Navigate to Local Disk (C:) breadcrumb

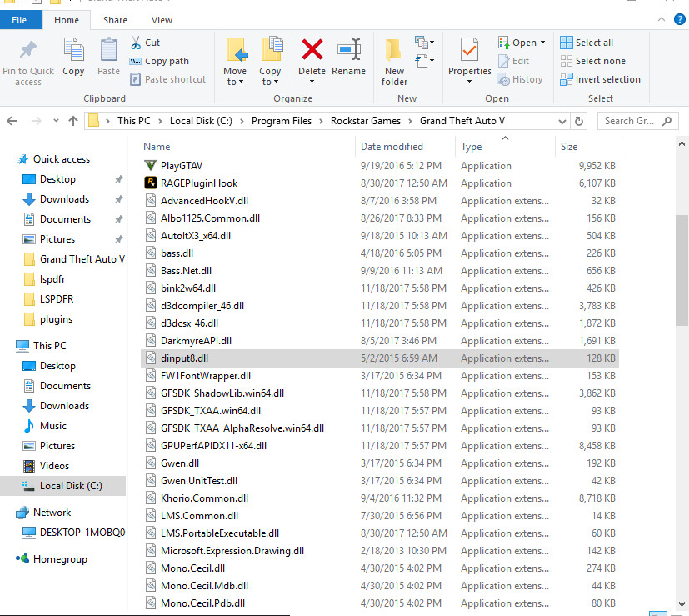tap(201, 121)
